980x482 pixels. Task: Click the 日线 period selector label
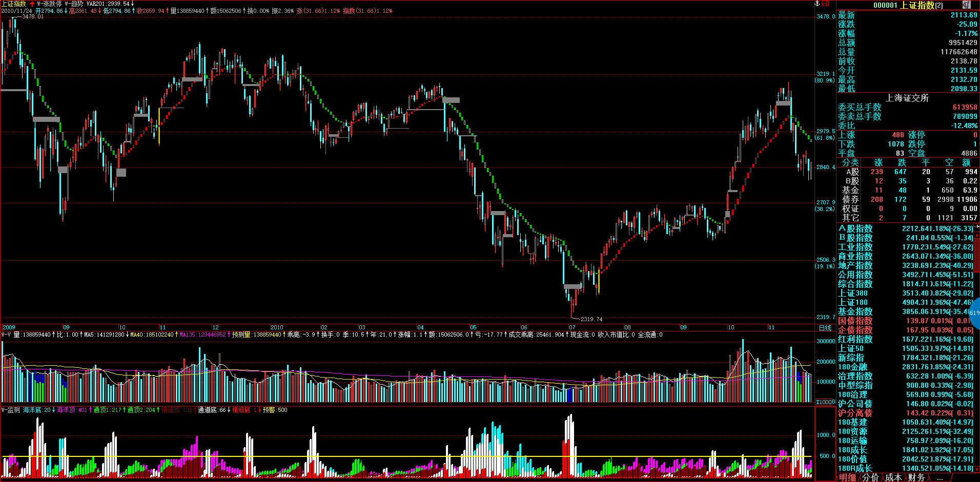click(x=825, y=328)
